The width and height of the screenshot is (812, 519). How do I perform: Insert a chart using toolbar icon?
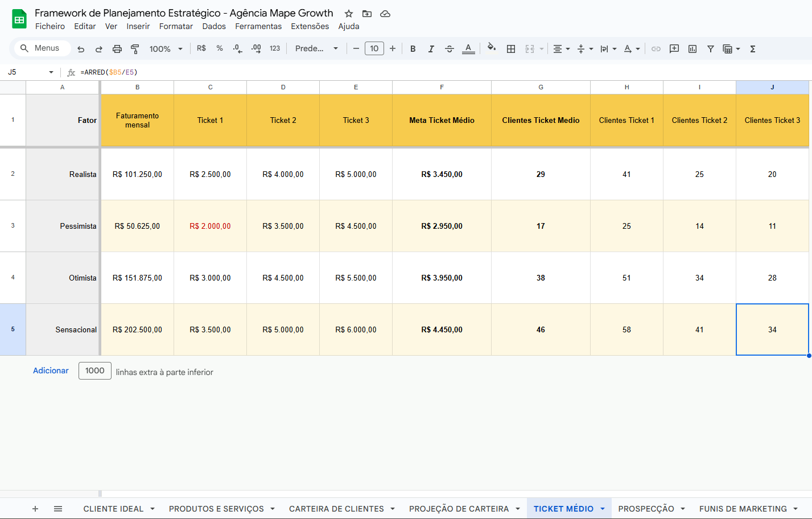click(692, 49)
